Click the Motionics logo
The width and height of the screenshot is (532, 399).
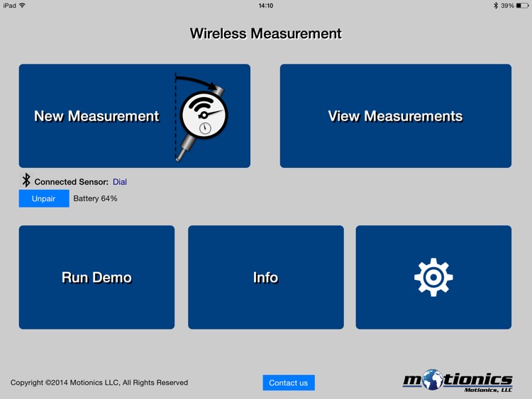458,381
